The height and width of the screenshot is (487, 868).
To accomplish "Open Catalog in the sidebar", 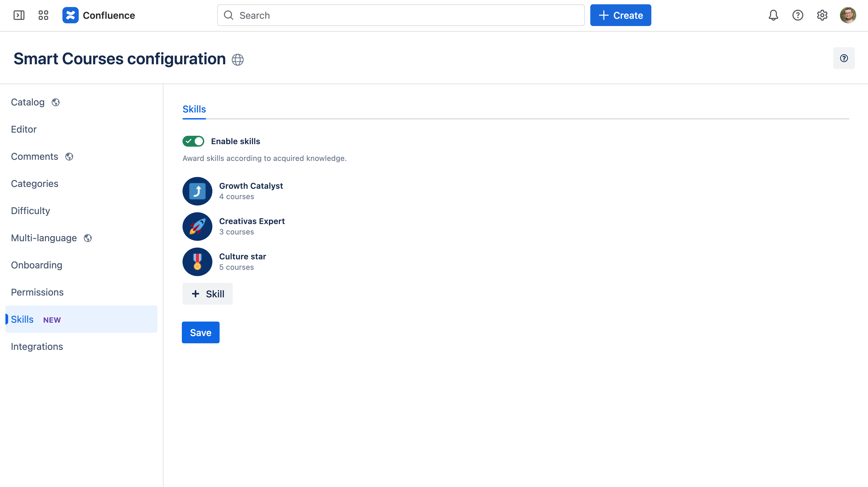I will [28, 102].
